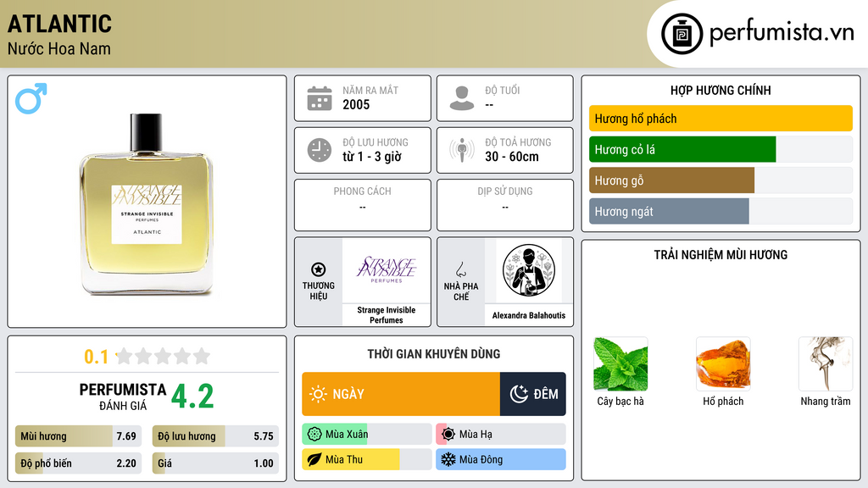
Task: Click the star rating row
Action: (163, 356)
